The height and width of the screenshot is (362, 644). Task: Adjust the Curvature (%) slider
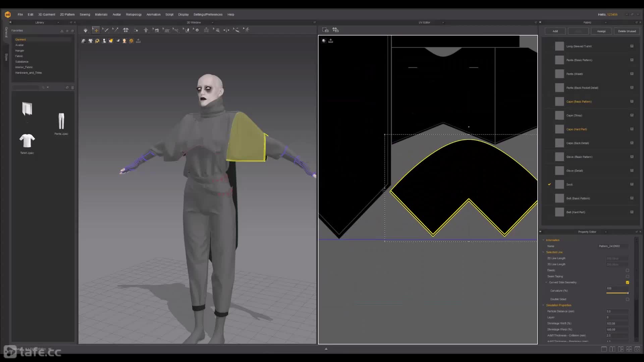617,293
